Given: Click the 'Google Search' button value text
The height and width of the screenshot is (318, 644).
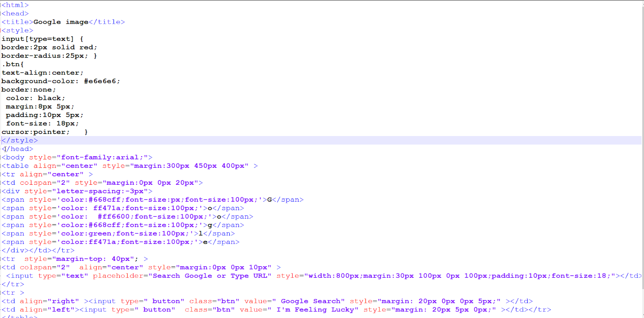Looking at the screenshot, I should 311,301.
